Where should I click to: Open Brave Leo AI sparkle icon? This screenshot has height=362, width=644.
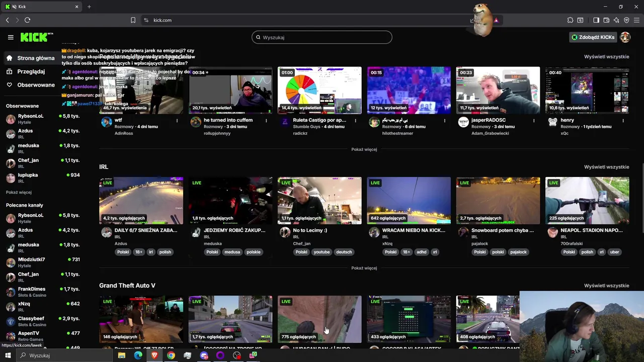click(616, 20)
